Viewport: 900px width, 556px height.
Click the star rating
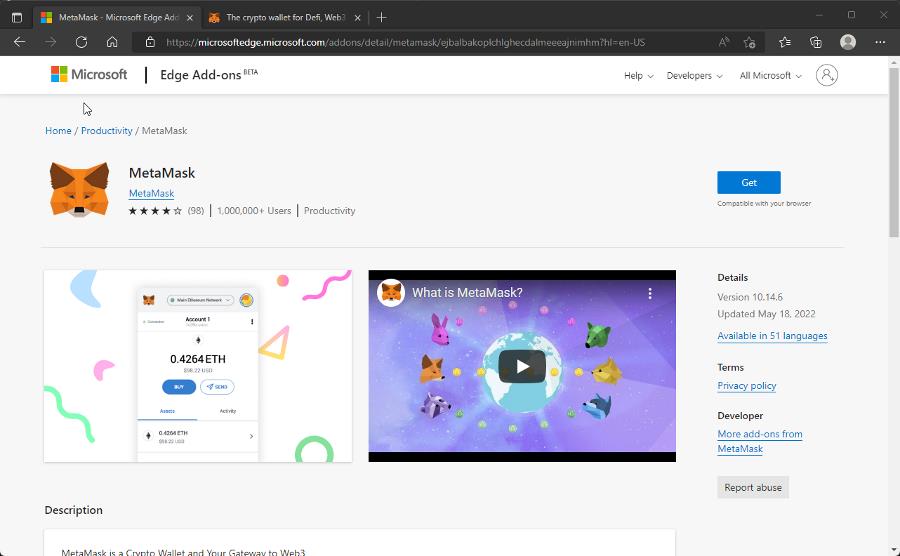coord(155,211)
